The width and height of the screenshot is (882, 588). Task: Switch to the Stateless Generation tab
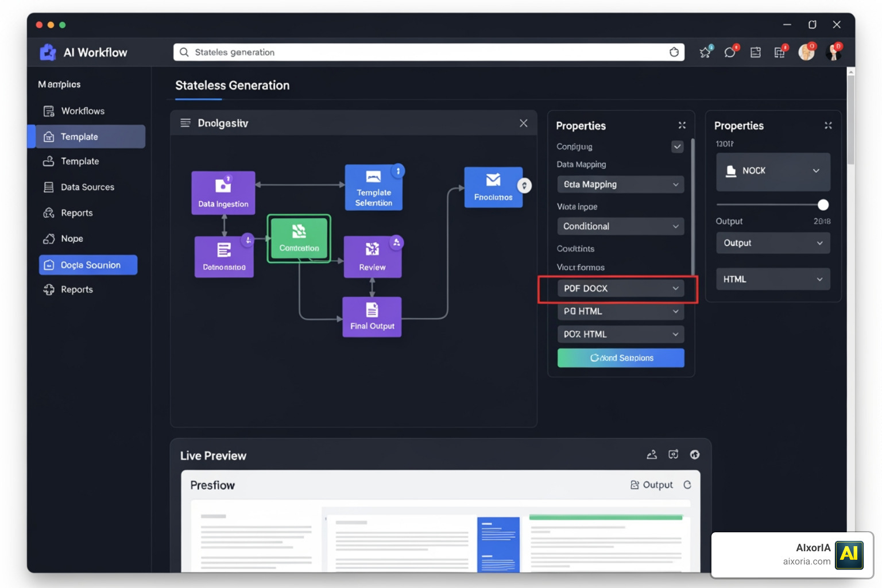(x=232, y=86)
